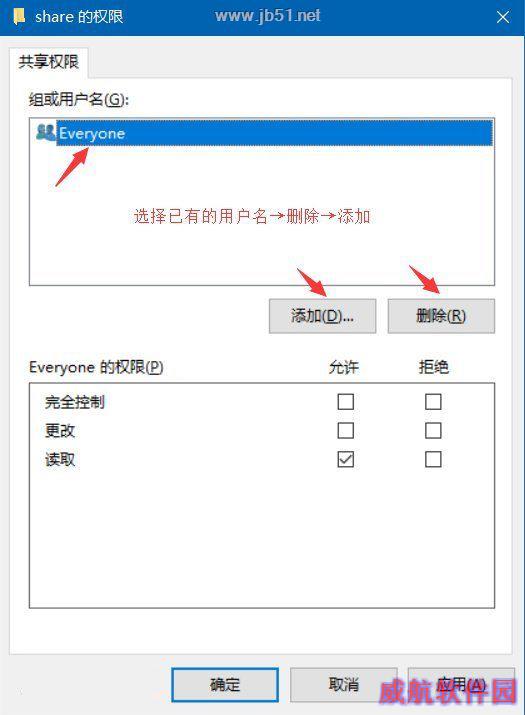This screenshot has height=715, width=525.
Task: Click the 取消 button
Action: 343,685
